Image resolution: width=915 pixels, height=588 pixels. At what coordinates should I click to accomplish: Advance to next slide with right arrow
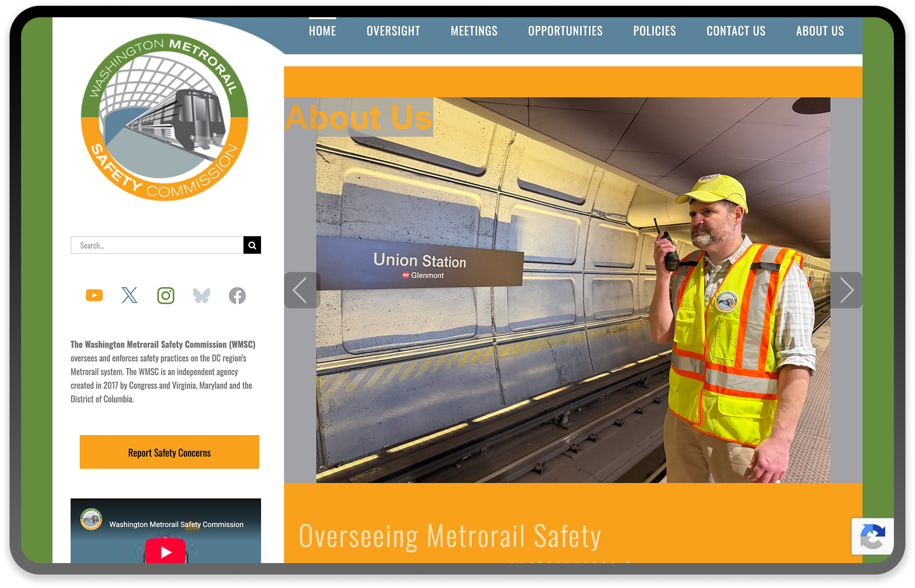[x=846, y=290]
